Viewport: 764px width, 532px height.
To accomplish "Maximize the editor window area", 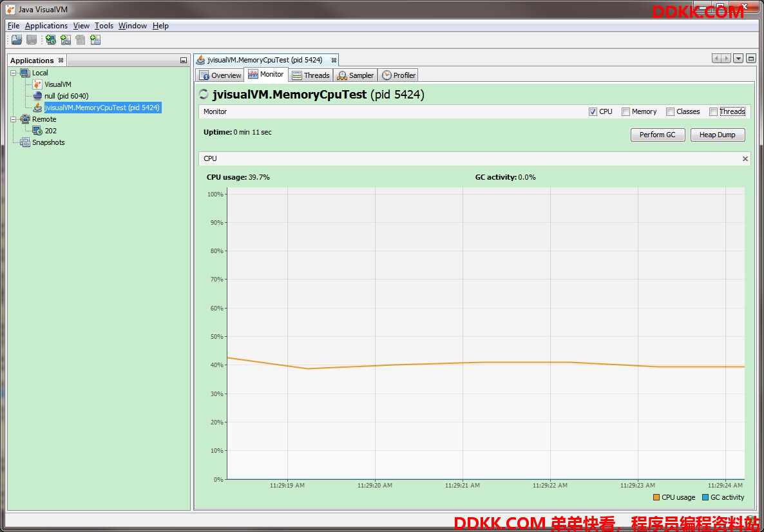I will [x=751, y=59].
